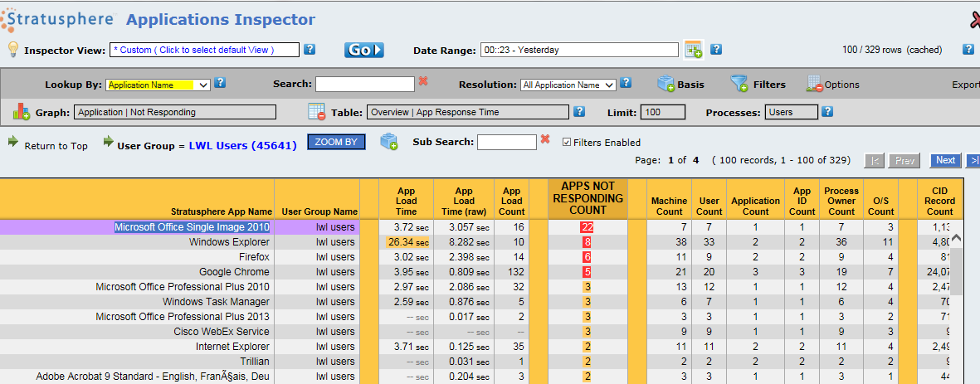Toggle the Filters Enabled checkbox
The height and width of the screenshot is (384, 980).
coord(567,143)
